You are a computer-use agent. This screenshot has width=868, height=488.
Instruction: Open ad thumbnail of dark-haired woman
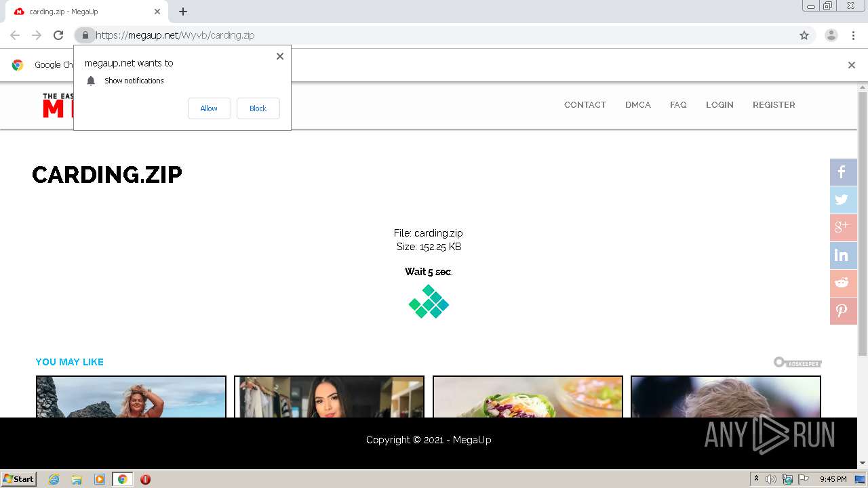tap(329, 396)
